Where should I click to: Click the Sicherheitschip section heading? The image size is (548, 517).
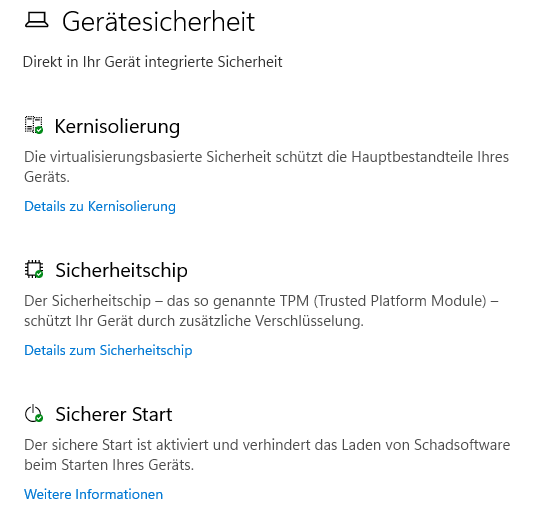click(121, 270)
